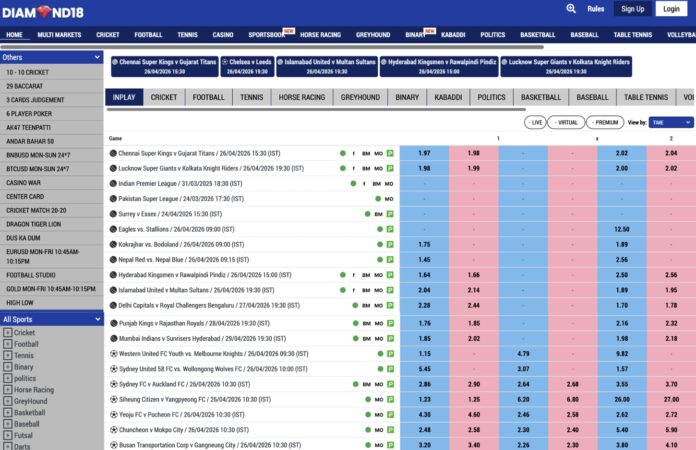
Task: Click green P icon in Eagles vs. Stallions row
Action: tap(390, 229)
